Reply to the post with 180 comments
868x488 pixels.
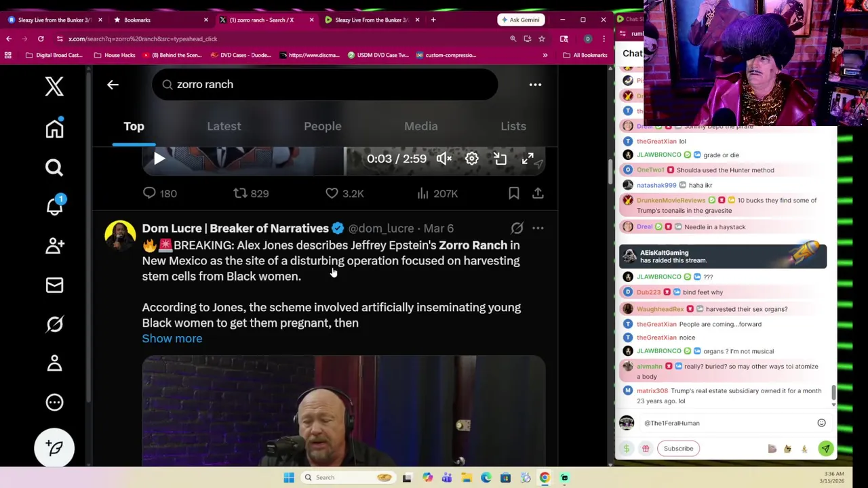160,193
